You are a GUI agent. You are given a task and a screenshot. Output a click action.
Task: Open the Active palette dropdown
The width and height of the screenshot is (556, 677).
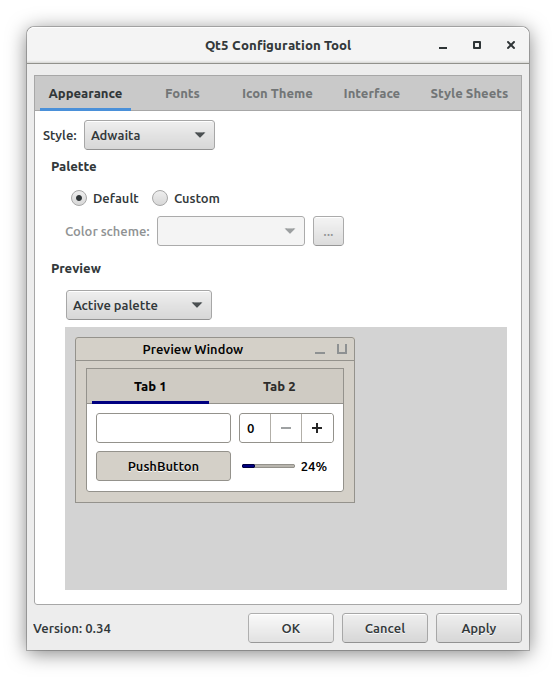coord(139,305)
